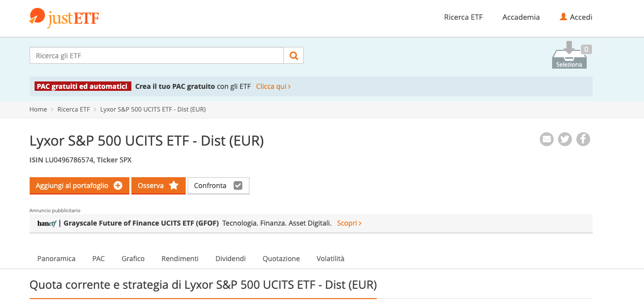The image size is (644, 308).
Task: Go to the Home breadcrumb
Action: click(38, 110)
